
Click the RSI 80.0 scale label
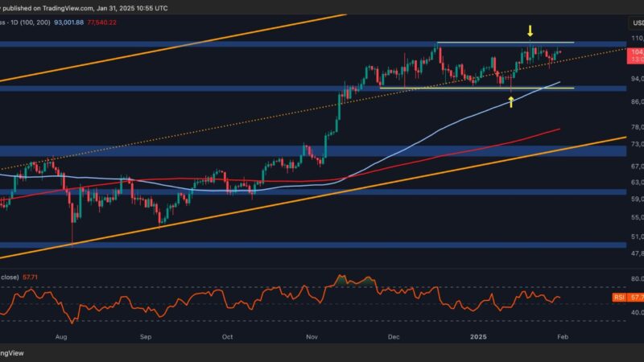click(x=638, y=278)
